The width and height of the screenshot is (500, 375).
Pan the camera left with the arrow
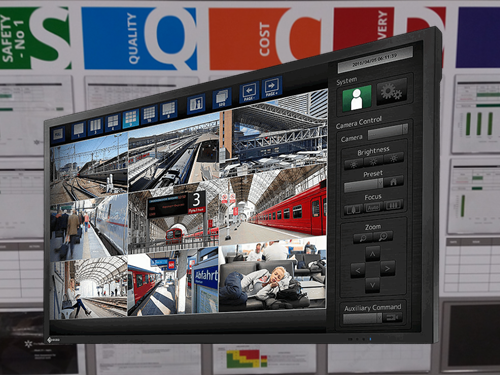click(358, 270)
